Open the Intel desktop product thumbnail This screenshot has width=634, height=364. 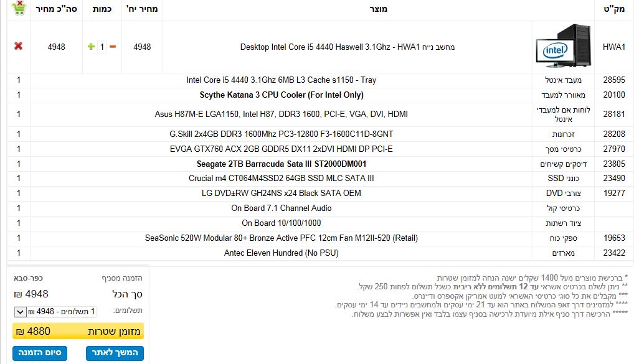click(x=562, y=47)
